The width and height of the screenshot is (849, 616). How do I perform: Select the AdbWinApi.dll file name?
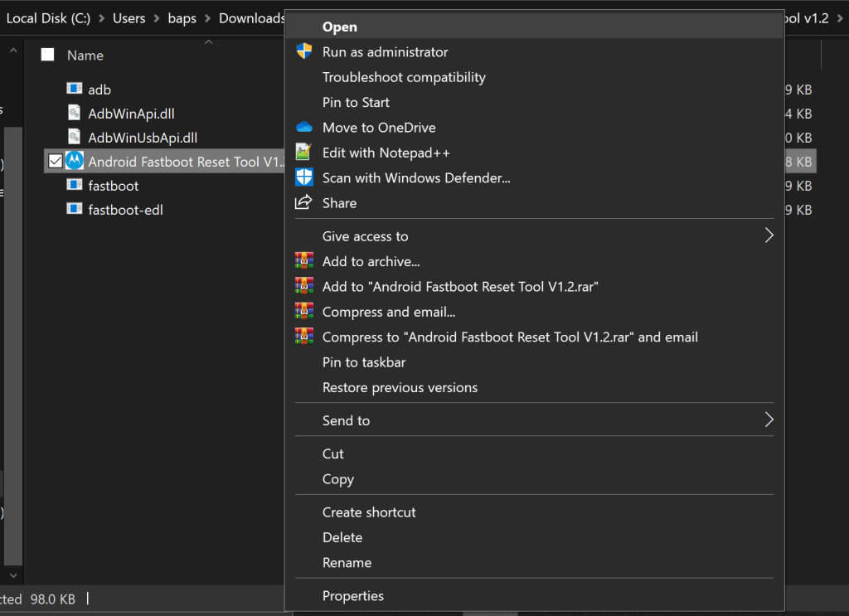point(131,114)
